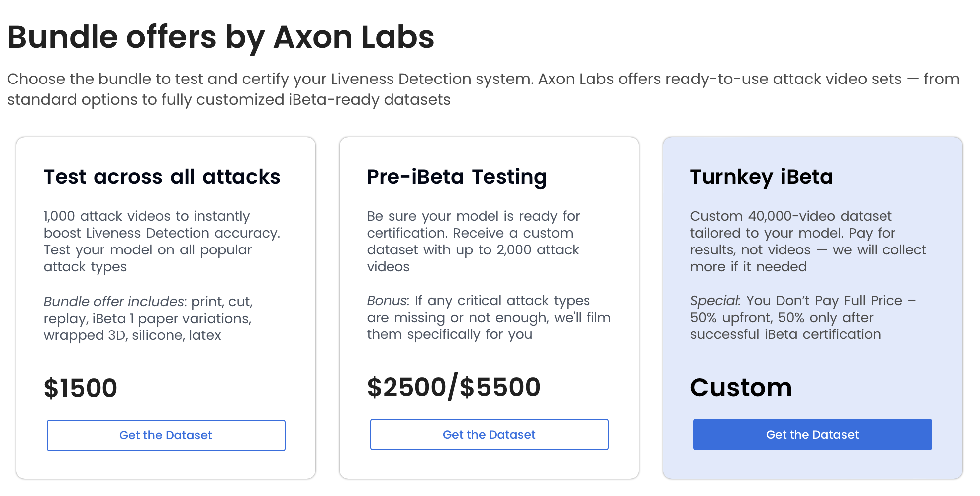Click the "them specifically for you" line
Image resolution: width=980 pixels, height=496 pixels.
pos(449,334)
